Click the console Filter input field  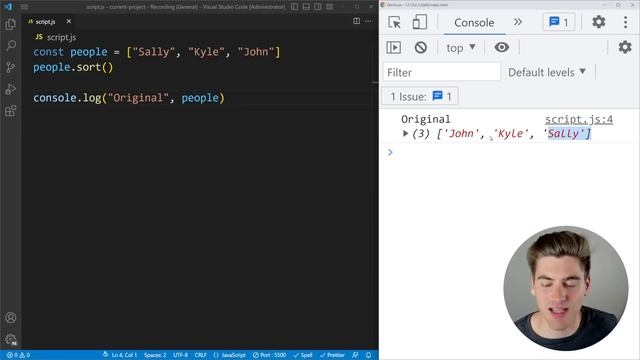(442, 72)
